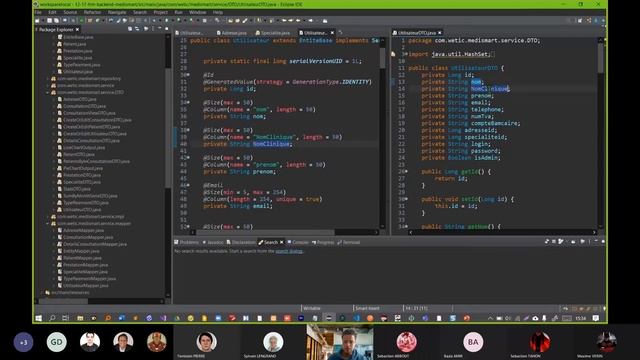Expand folded imports at line 3
Viewport: 640px width, 360px height.
pyautogui.click(x=406, y=54)
